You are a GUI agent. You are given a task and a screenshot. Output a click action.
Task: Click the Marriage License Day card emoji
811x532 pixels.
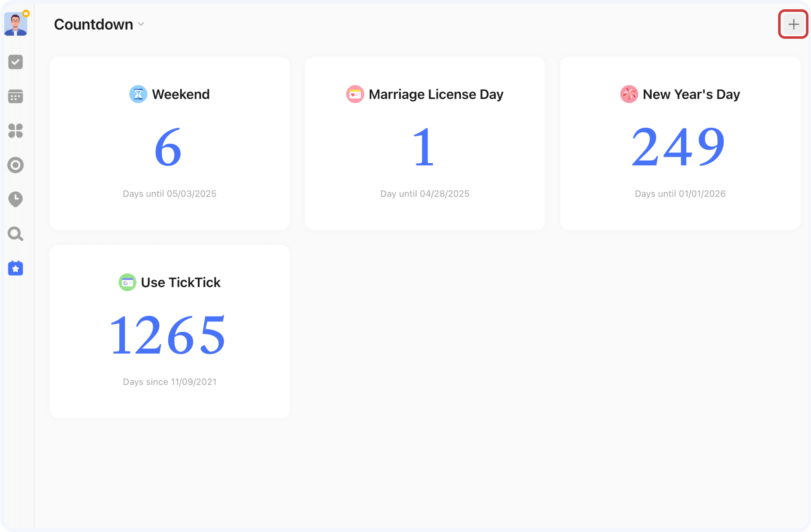pos(355,94)
